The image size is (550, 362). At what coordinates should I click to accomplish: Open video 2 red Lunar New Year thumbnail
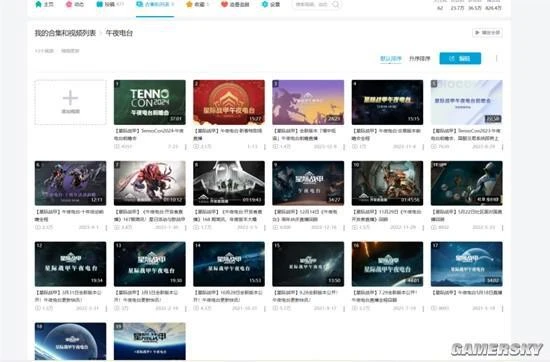[x=229, y=102]
